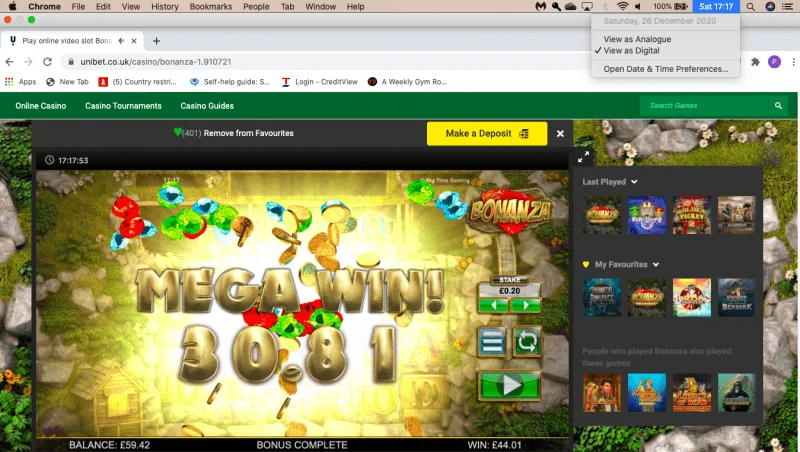The height and width of the screenshot is (452, 800).
Task: Close the game panel with X
Action: click(560, 134)
